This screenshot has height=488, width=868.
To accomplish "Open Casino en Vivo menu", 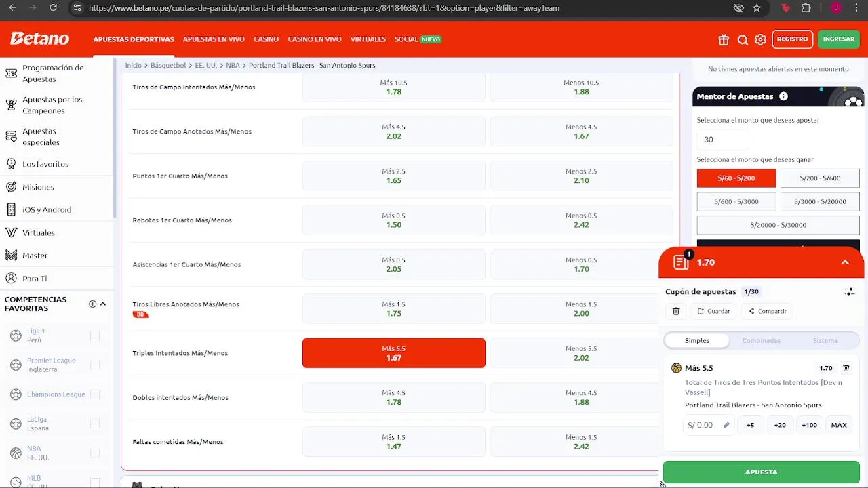I will click(x=315, y=39).
